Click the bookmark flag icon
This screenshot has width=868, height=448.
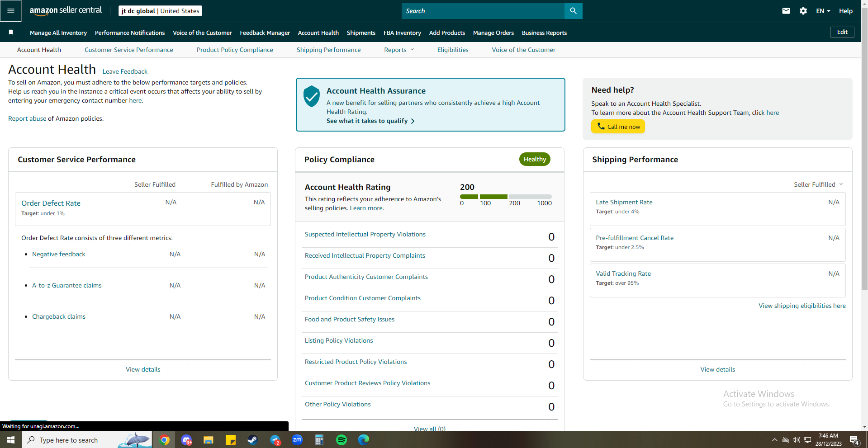pos(11,33)
